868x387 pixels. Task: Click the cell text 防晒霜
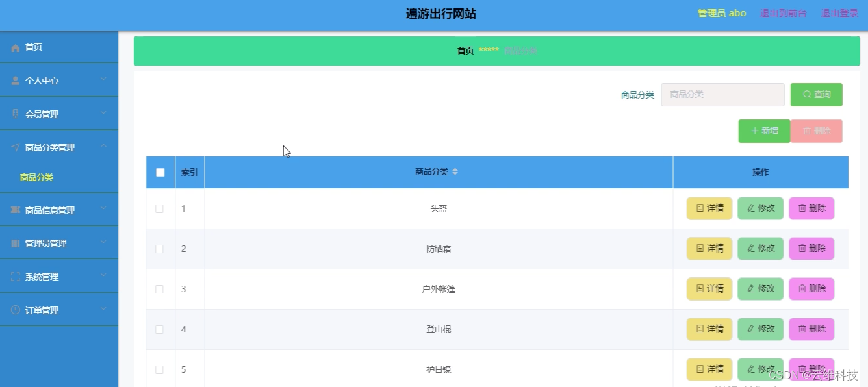[x=439, y=249]
